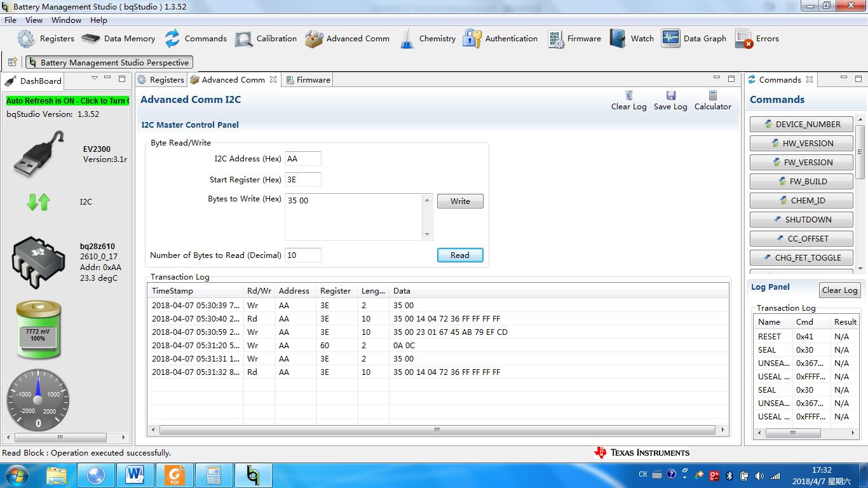Viewport: 868px width, 488px height.
Task: Open the Window menu
Action: (66, 20)
